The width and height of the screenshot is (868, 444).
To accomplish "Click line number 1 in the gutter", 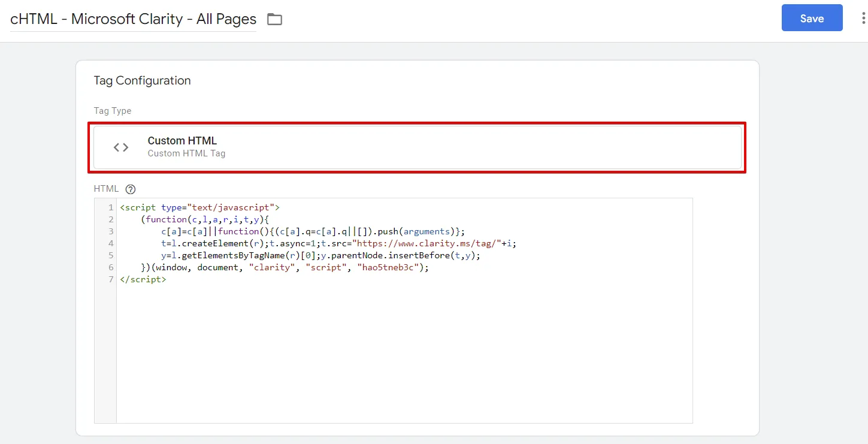I will tap(111, 207).
